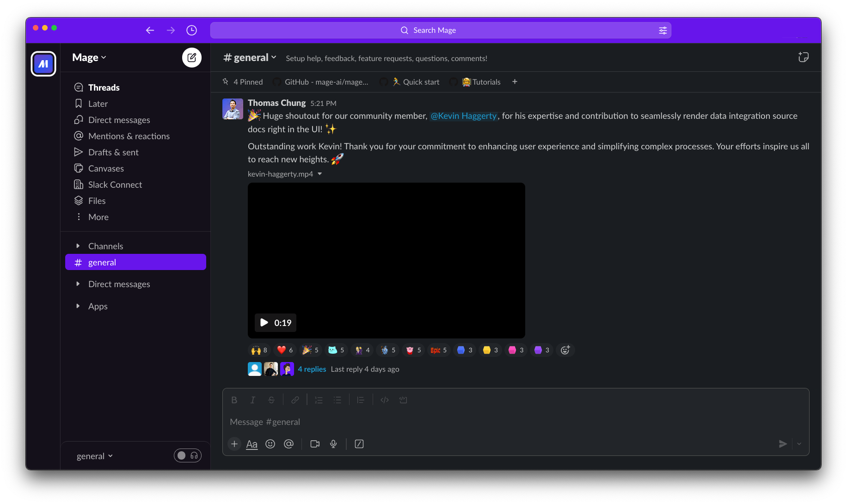Open the emoji picker in composer
847x504 pixels.
point(270,444)
